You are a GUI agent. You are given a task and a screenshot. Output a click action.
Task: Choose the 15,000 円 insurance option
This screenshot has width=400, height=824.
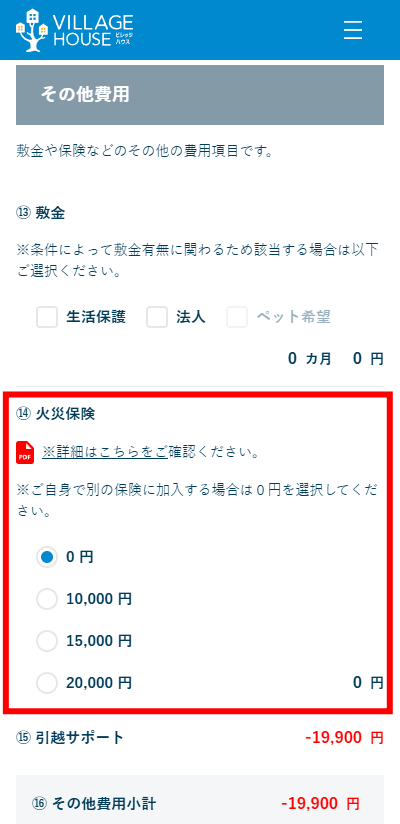(47, 641)
